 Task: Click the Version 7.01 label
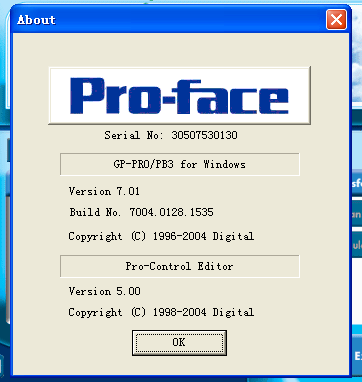104,191
